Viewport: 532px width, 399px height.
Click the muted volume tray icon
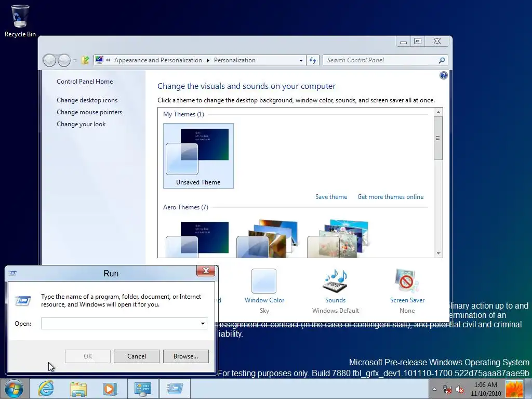tap(460, 389)
